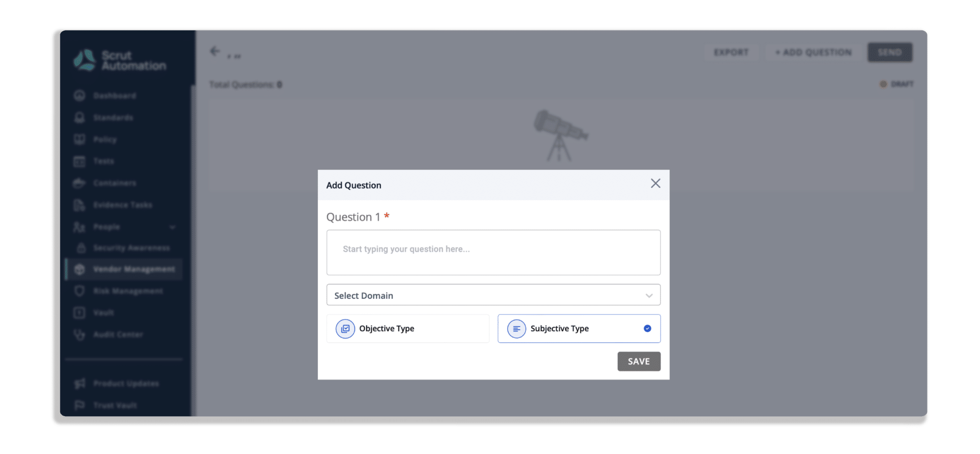
Task: Click the Add Question dialog title
Action: tap(354, 185)
